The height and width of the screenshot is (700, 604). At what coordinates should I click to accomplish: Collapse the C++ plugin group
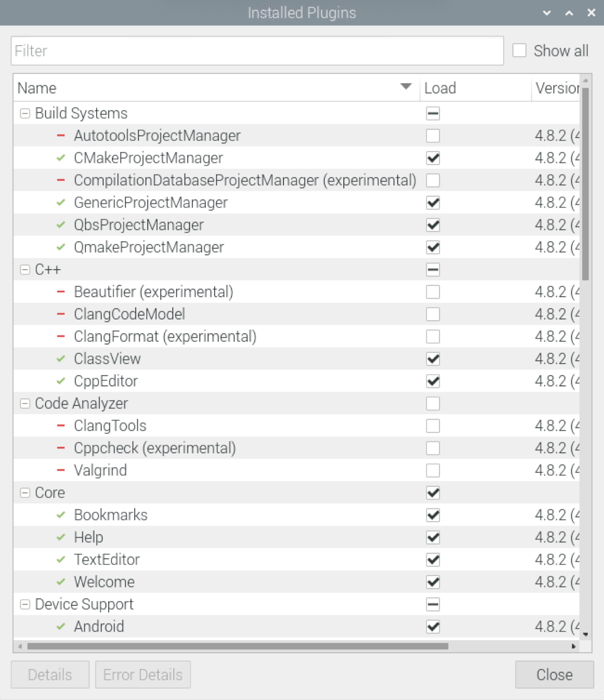(25, 270)
